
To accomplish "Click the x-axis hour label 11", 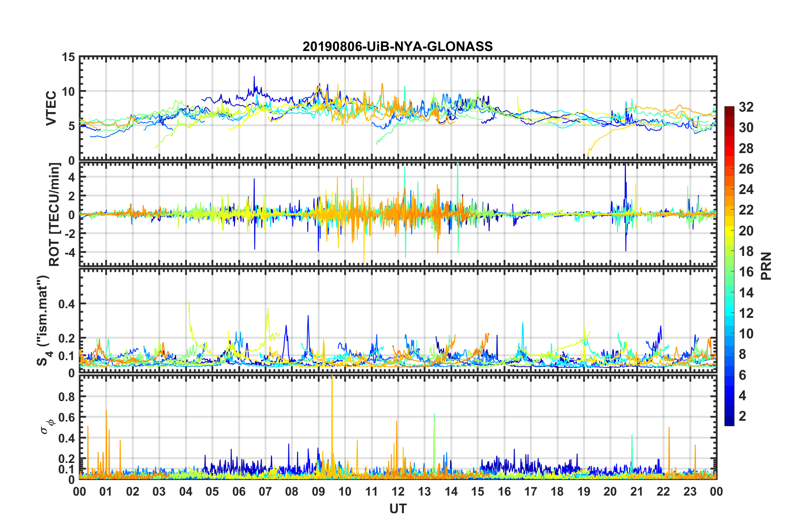I will 372,491.
